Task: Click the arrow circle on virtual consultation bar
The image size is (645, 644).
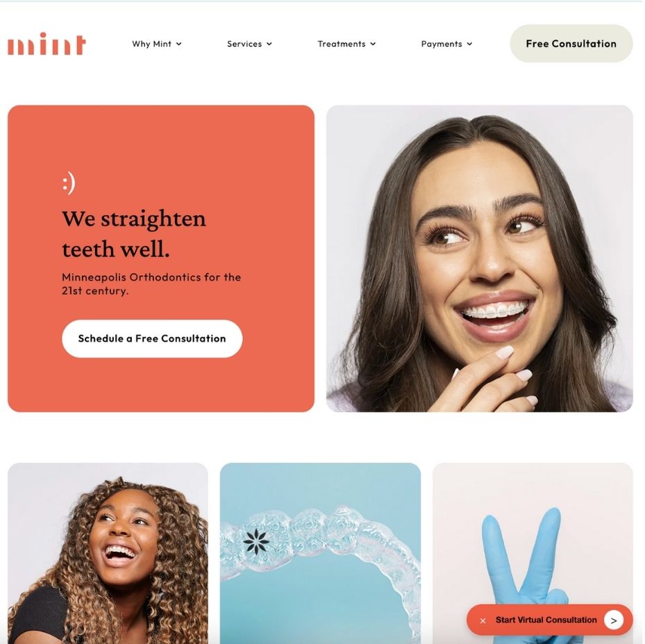Action: [x=614, y=620]
